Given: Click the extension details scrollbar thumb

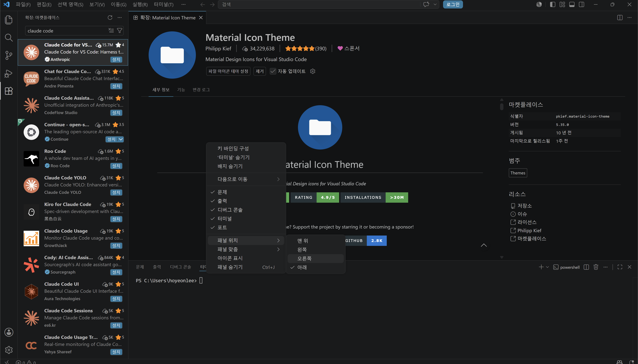Looking at the screenshot, I should [x=502, y=106].
